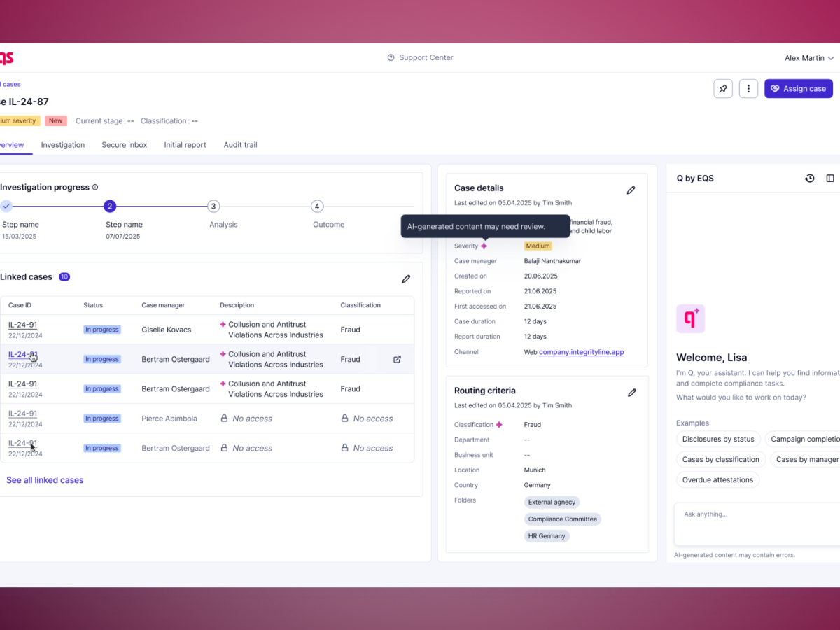Jump to step 3 Analysis
The width and height of the screenshot is (840, 630).
[x=213, y=206]
